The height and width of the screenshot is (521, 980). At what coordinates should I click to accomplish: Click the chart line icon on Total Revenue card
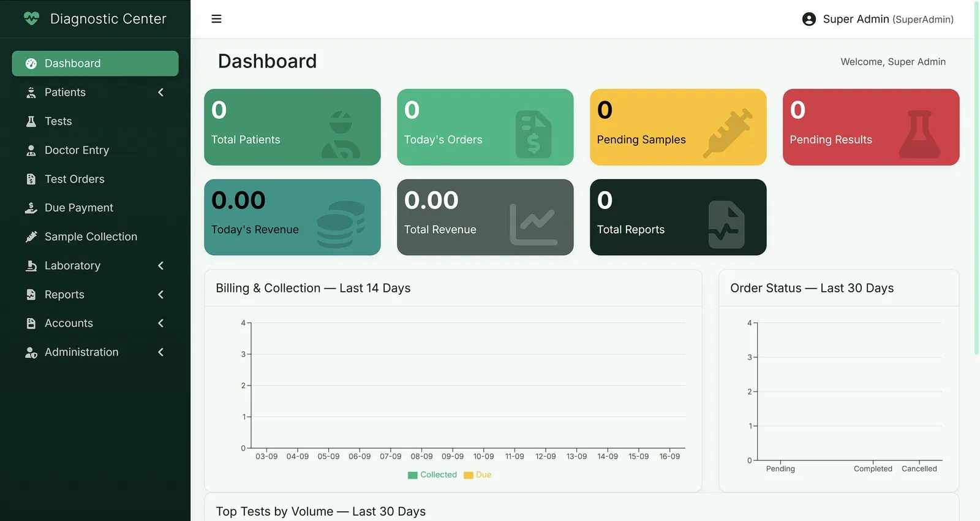point(533,224)
